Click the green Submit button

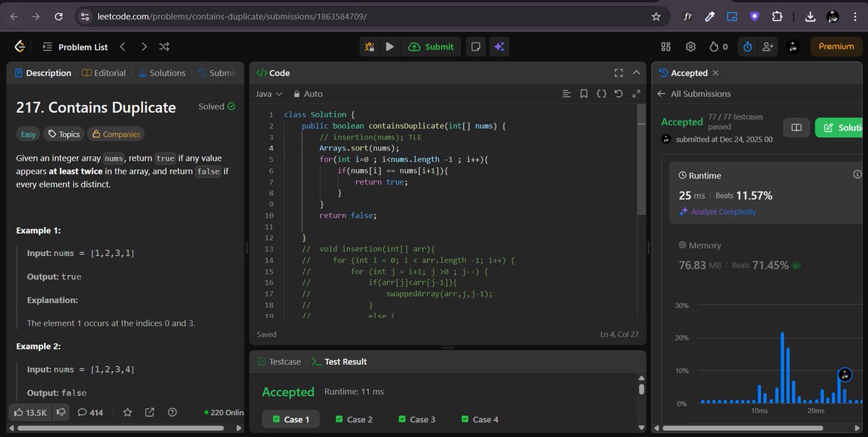(431, 46)
